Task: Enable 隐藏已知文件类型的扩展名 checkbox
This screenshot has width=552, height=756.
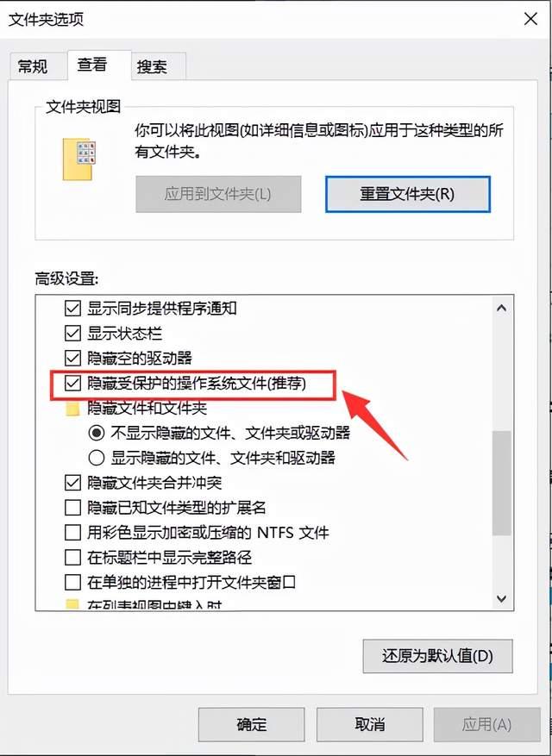Action: coord(72,508)
